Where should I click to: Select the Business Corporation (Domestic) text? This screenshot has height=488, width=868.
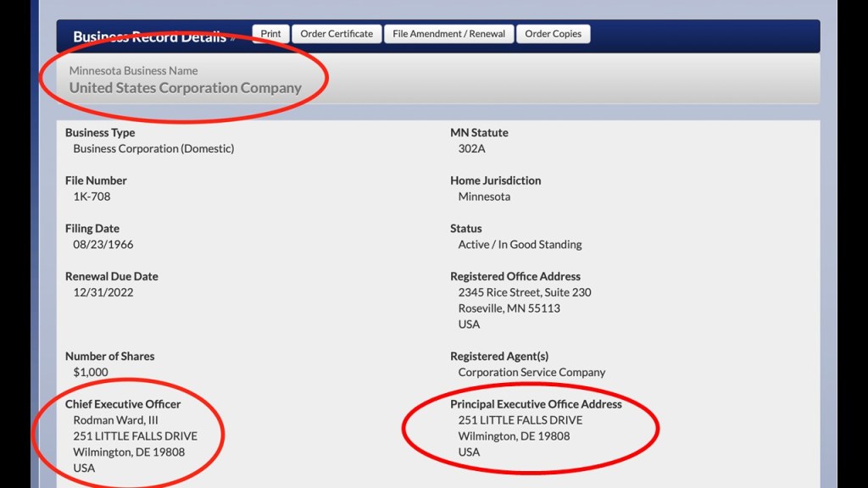point(153,148)
